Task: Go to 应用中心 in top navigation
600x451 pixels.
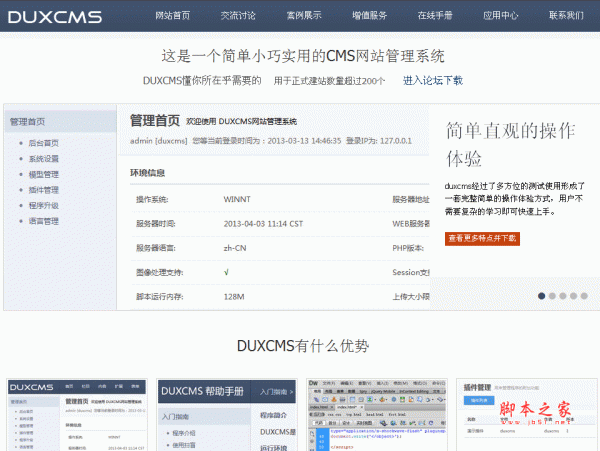Action: point(501,15)
